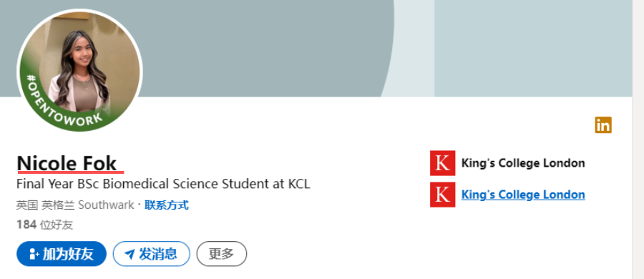644x279 pixels.
Task: Click the gold LinkedIn premium badge icon
Action: [603, 125]
